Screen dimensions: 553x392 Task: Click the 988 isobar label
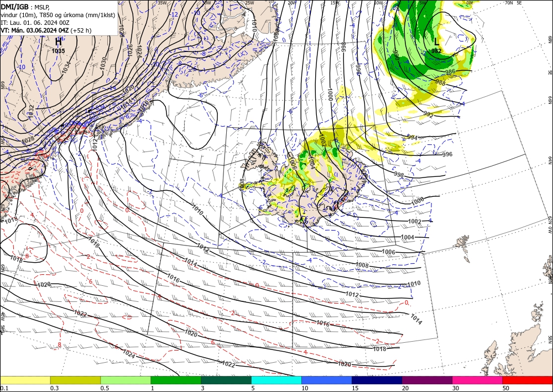pos(441,82)
